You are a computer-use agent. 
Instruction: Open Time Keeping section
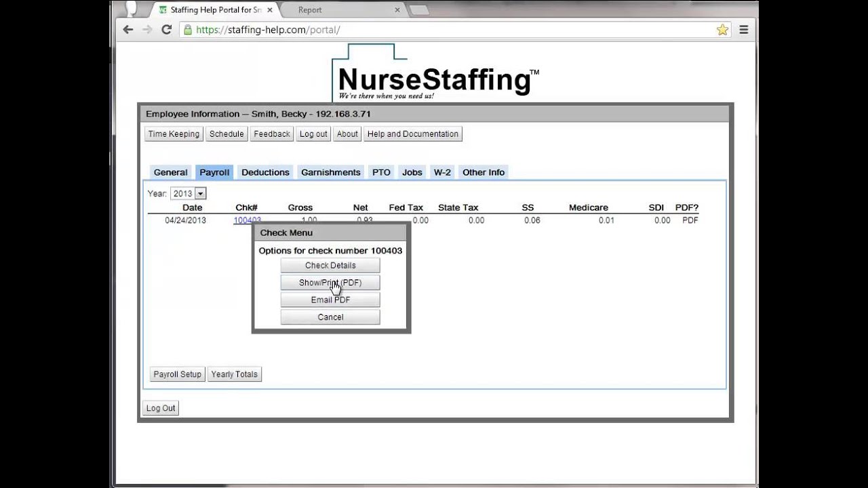174,134
